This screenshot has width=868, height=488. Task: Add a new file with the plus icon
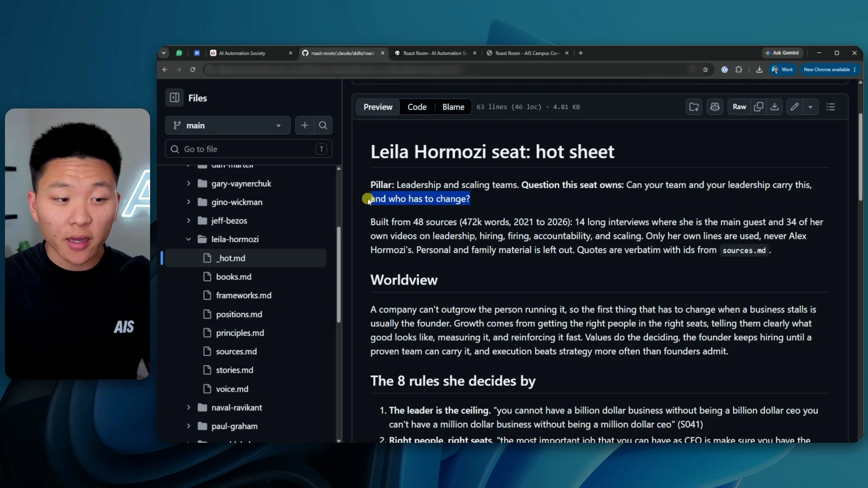pyautogui.click(x=305, y=125)
